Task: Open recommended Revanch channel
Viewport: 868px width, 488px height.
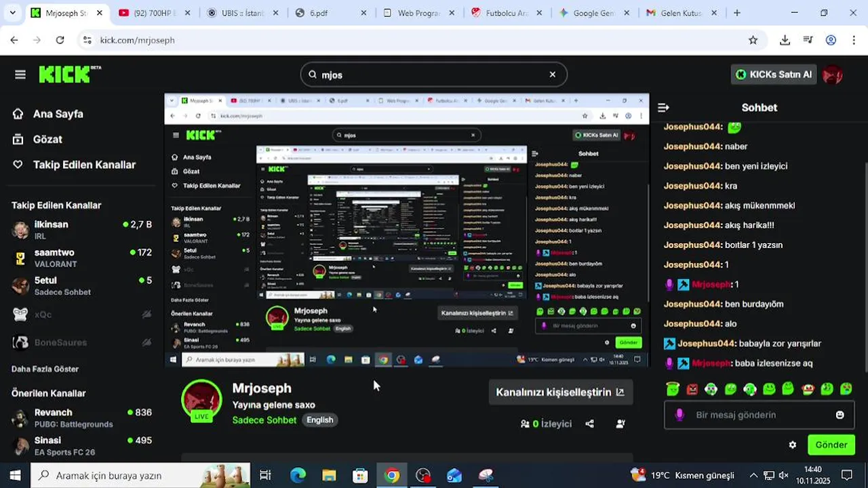Action: (81, 418)
